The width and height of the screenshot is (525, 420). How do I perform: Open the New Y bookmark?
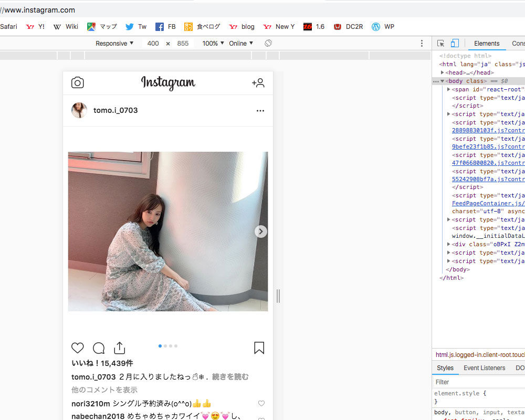(x=279, y=26)
